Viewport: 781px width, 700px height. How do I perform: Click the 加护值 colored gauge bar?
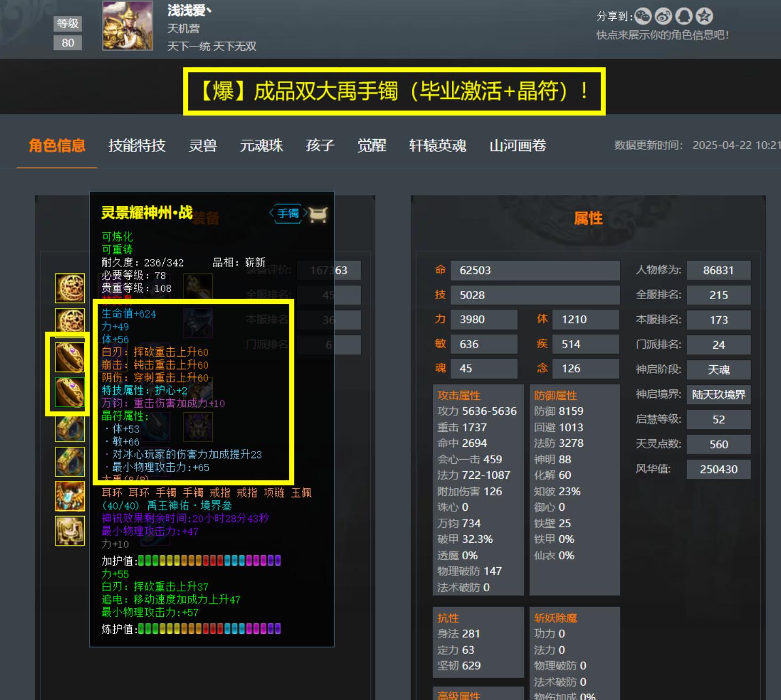click(x=210, y=560)
